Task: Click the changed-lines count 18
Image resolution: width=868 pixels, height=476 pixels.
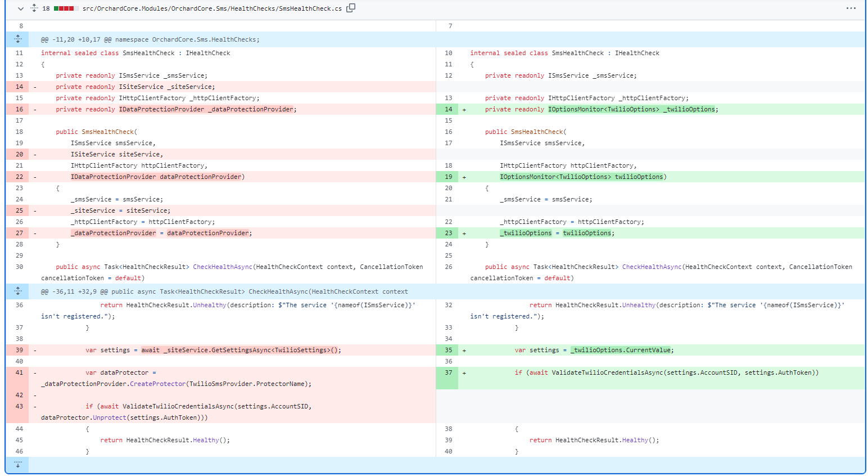Action: (46, 8)
